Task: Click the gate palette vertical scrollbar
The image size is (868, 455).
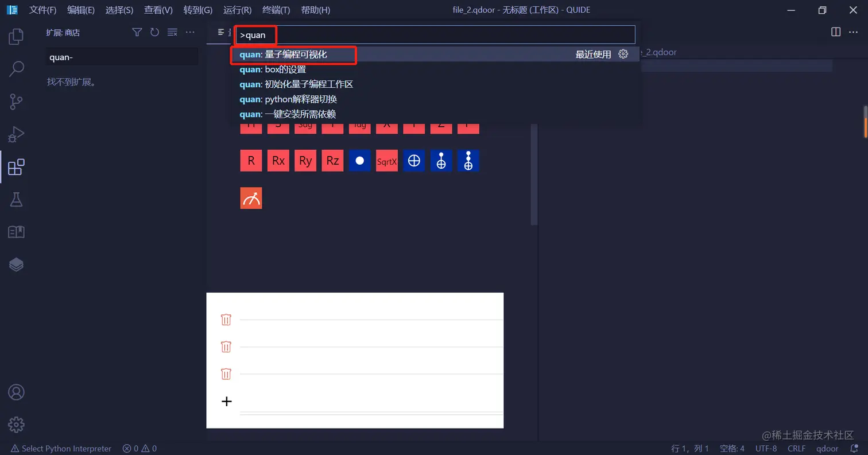Action: [534, 174]
